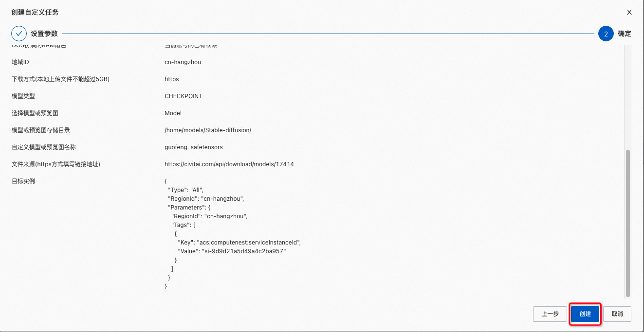Click the vertical scrollbar thumb
The image size is (644, 332).
click(x=627, y=223)
